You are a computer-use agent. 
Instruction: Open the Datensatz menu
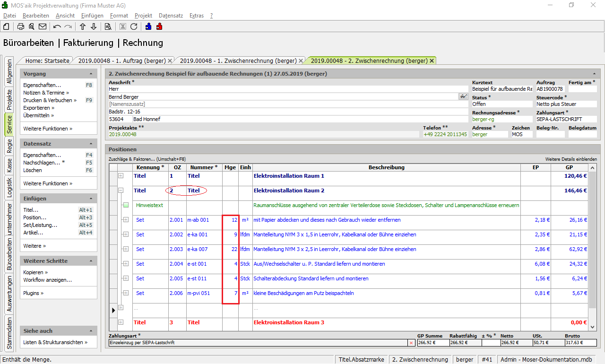(x=171, y=16)
